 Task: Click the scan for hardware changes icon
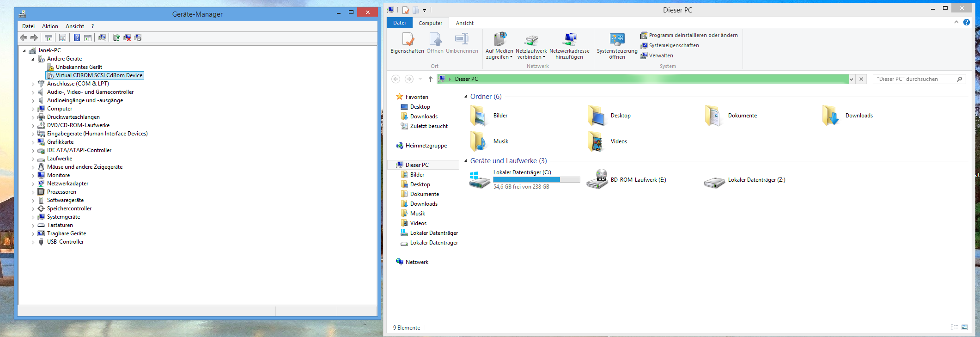[102, 37]
